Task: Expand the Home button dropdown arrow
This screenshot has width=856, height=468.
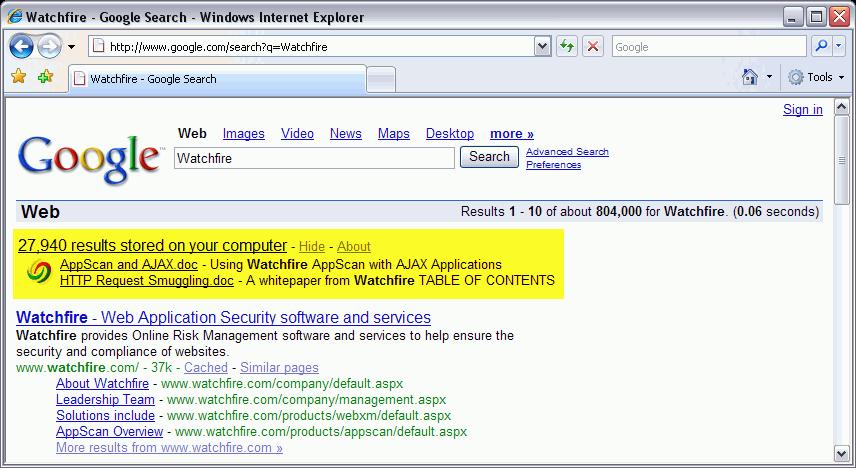Action: (x=769, y=77)
